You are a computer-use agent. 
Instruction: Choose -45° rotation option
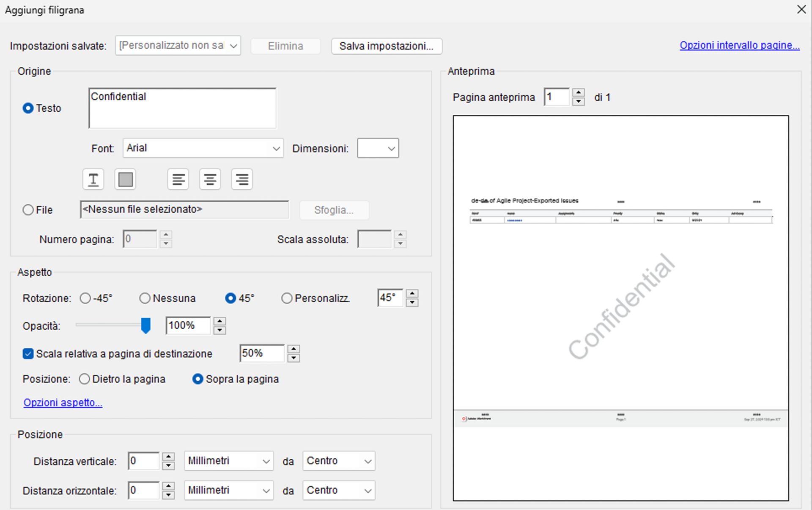[x=85, y=298]
